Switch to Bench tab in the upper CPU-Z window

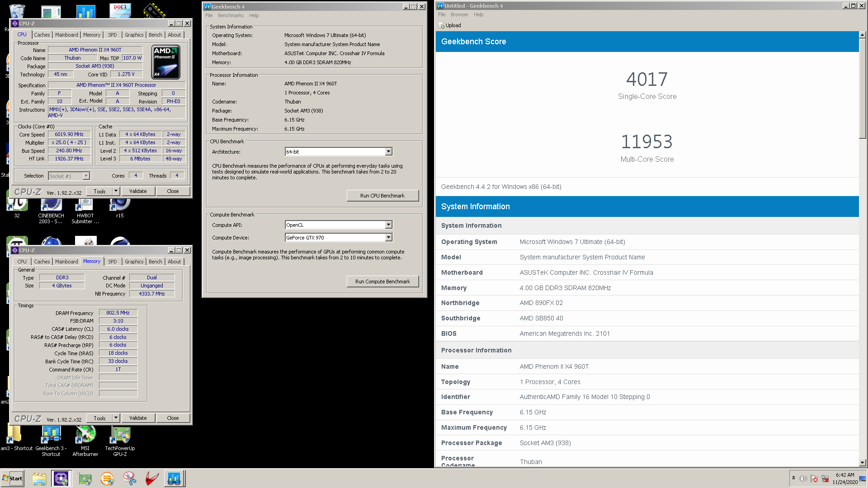point(155,35)
